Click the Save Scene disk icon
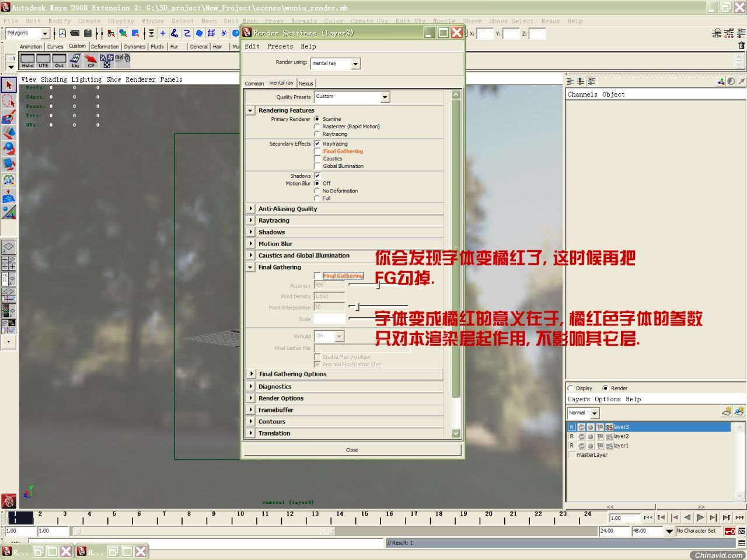 tap(88, 33)
